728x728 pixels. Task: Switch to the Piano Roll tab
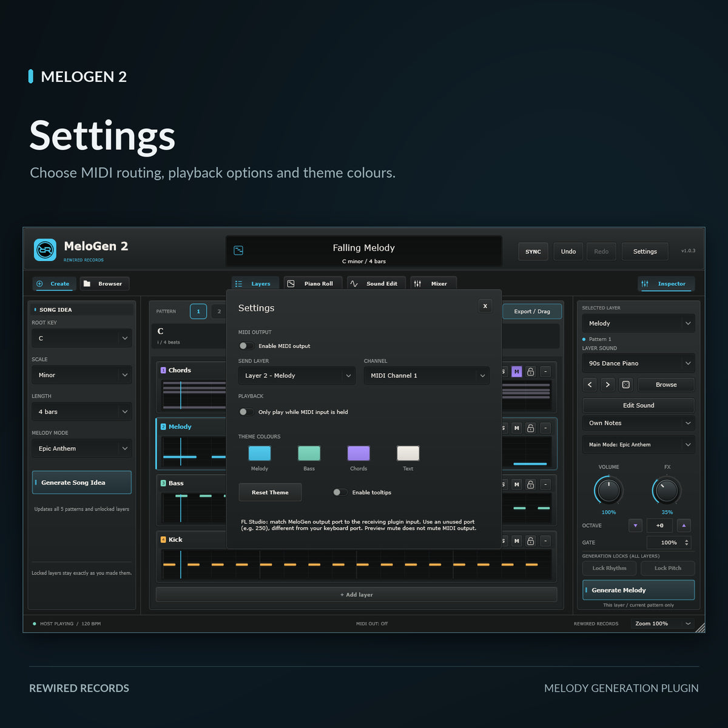tap(312, 284)
